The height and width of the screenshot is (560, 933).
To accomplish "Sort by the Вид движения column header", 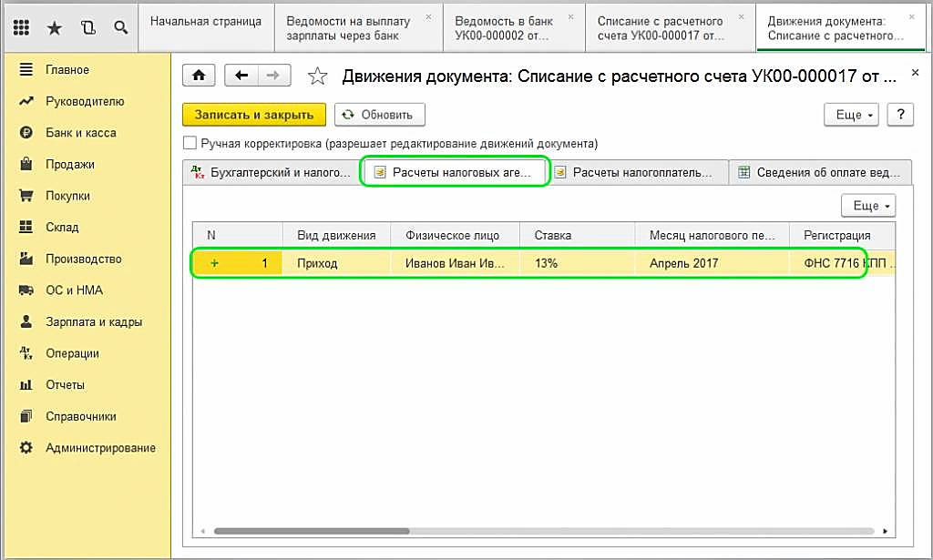I will tap(336, 236).
